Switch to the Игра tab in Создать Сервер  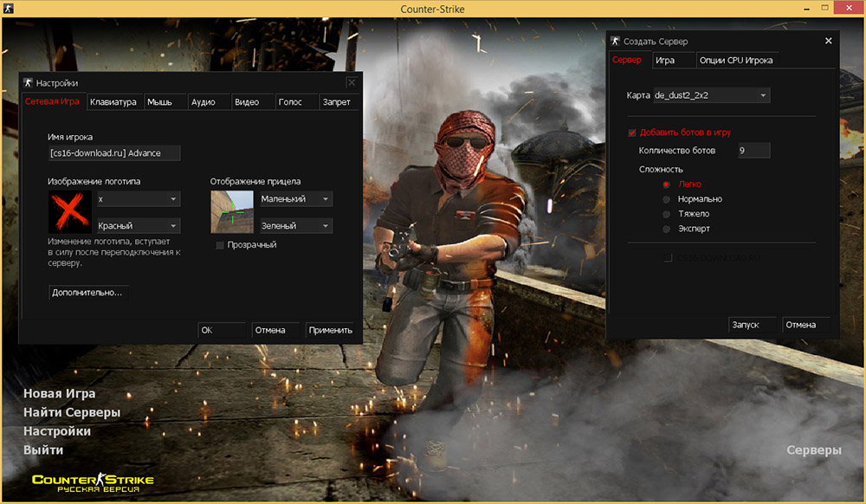pyautogui.click(x=673, y=60)
